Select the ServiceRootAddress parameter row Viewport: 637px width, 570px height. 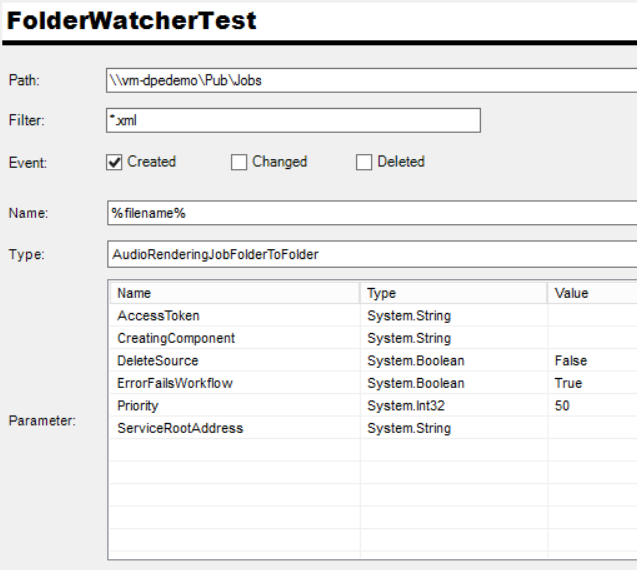coord(180,428)
